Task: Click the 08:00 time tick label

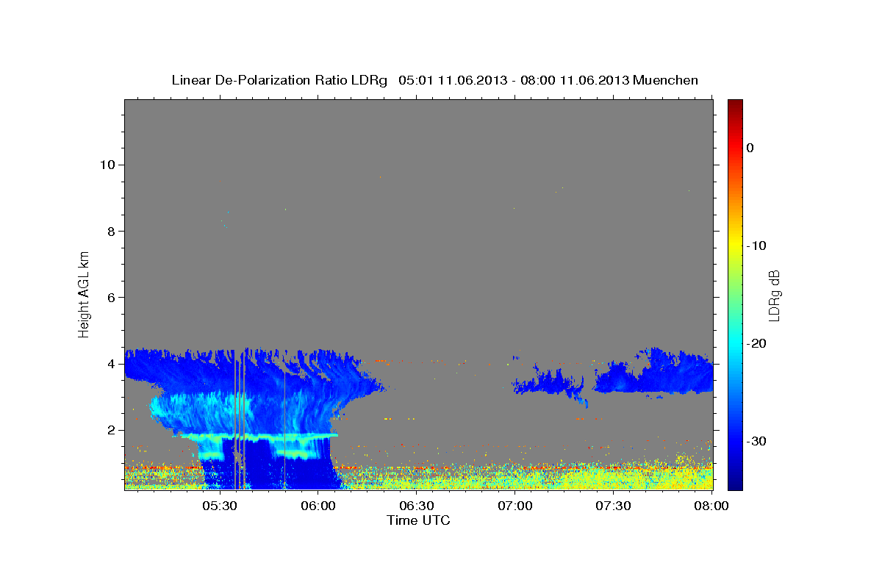Action: 711,506
